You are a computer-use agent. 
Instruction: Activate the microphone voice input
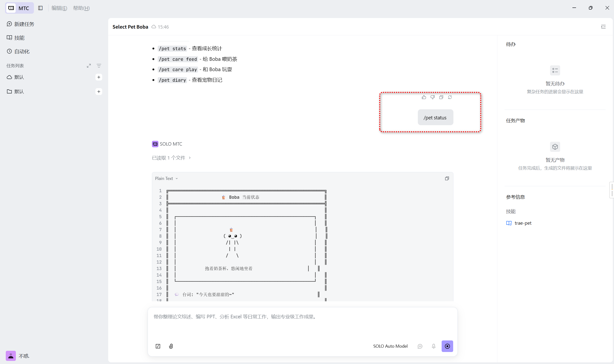(x=434, y=346)
